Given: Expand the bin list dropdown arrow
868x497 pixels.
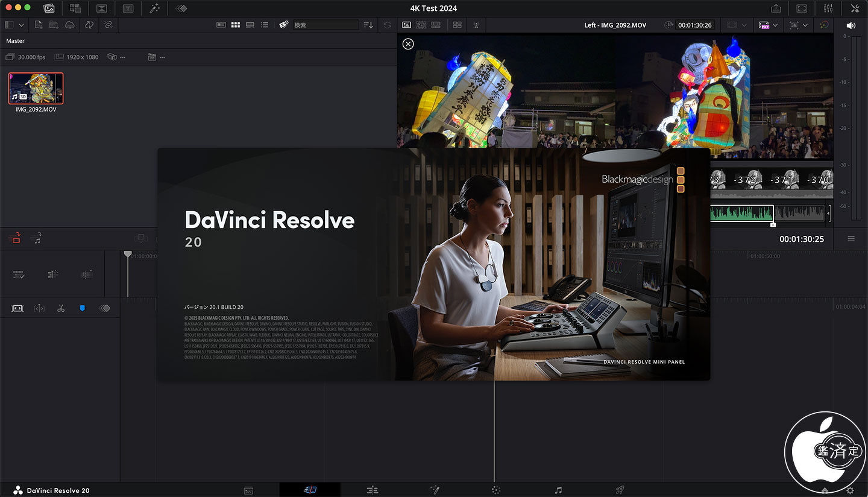Looking at the screenshot, I should coord(22,25).
